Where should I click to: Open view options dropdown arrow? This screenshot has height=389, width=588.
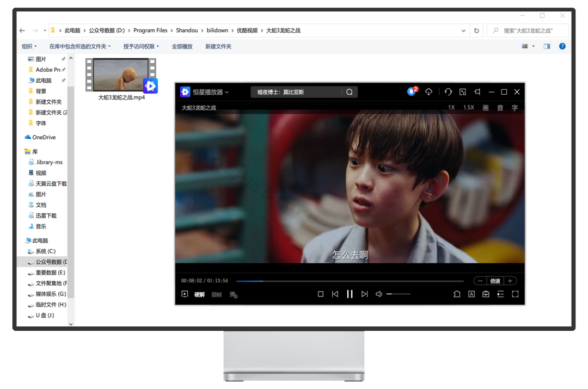coord(533,46)
